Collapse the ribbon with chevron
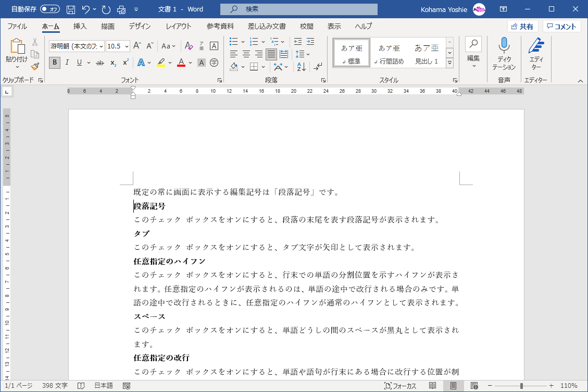588x392 pixels. coord(580,81)
